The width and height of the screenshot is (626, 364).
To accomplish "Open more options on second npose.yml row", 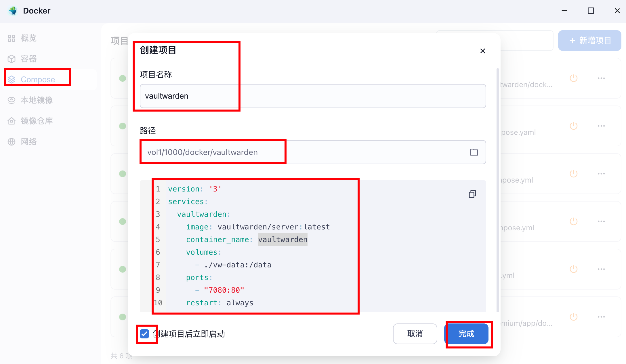I will (x=601, y=221).
